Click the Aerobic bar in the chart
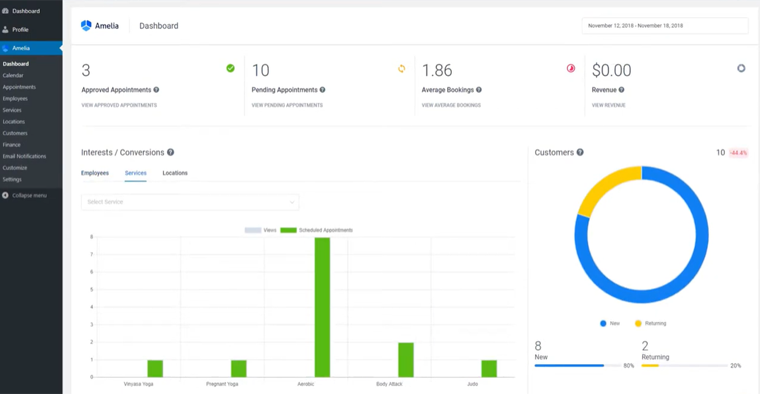Image resolution: width=760 pixels, height=394 pixels. pos(322,307)
